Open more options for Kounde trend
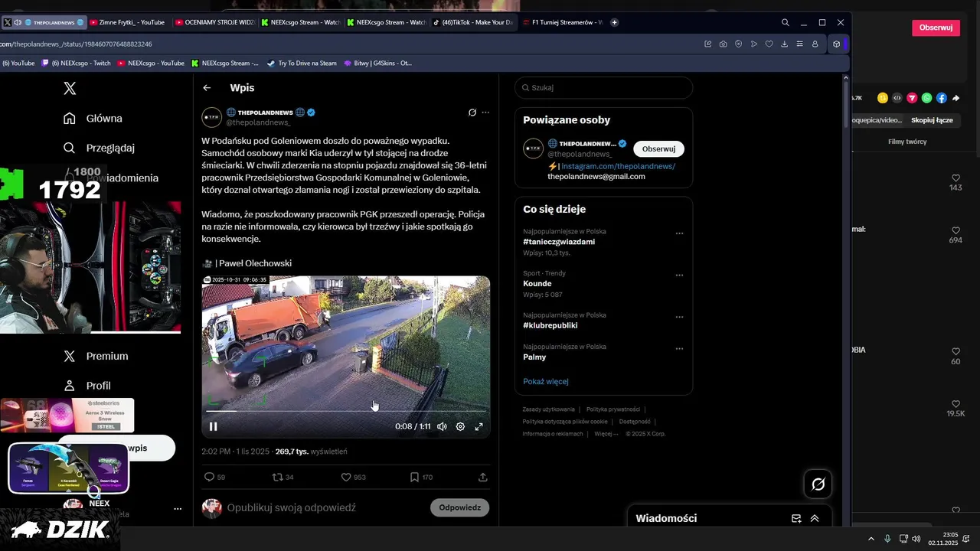The height and width of the screenshot is (551, 980). point(679,275)
